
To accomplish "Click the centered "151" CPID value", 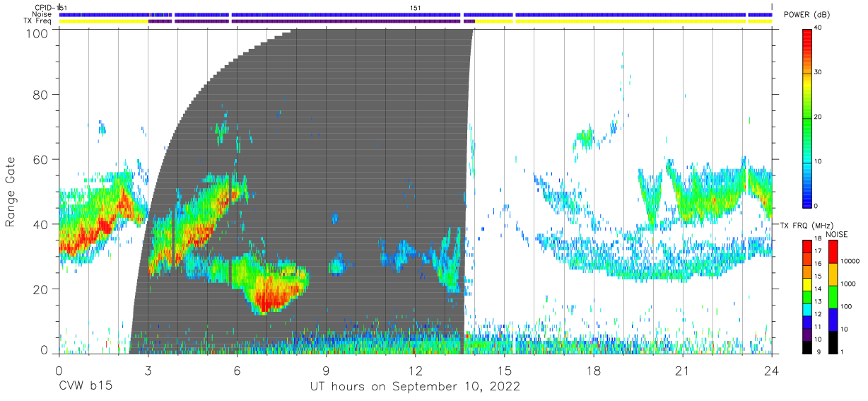I will pyautogui.click(x=415, y=7).
